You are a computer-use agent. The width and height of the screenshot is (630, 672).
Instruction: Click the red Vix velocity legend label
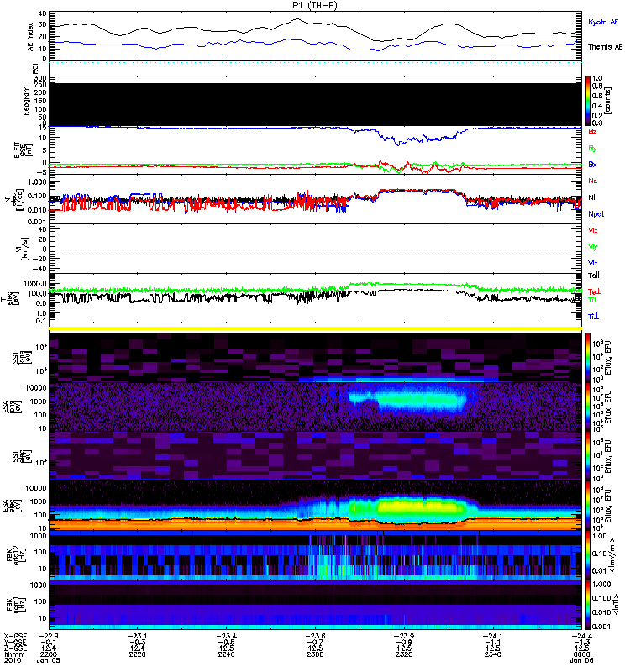tap(593, 230)
